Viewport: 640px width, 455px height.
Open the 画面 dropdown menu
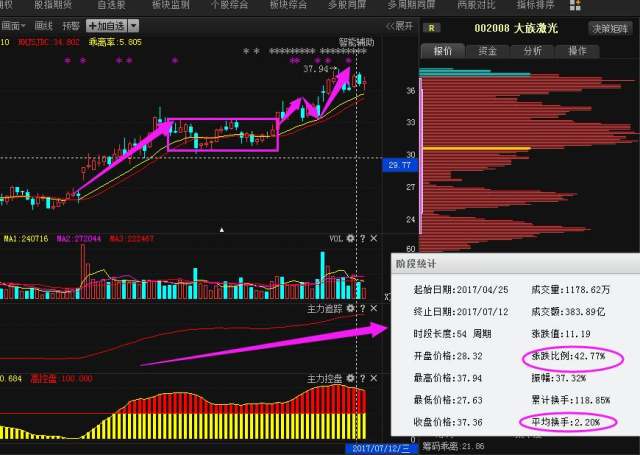click(x=13, y=26)
